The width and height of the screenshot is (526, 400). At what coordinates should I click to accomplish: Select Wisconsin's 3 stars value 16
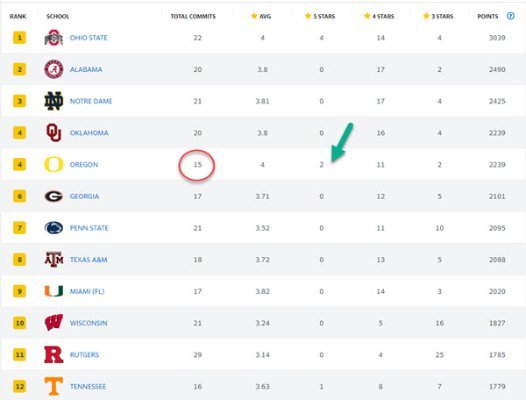point(439,323)
